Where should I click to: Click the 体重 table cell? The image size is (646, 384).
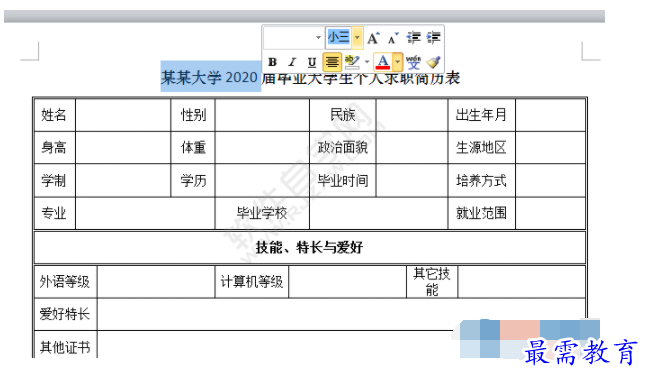(x=193, y=148)
